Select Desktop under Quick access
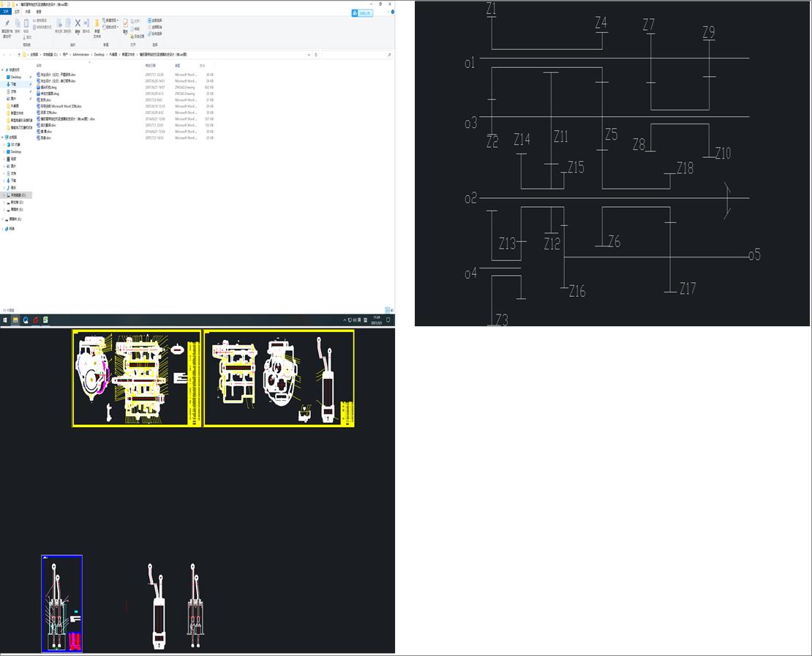 16,77
